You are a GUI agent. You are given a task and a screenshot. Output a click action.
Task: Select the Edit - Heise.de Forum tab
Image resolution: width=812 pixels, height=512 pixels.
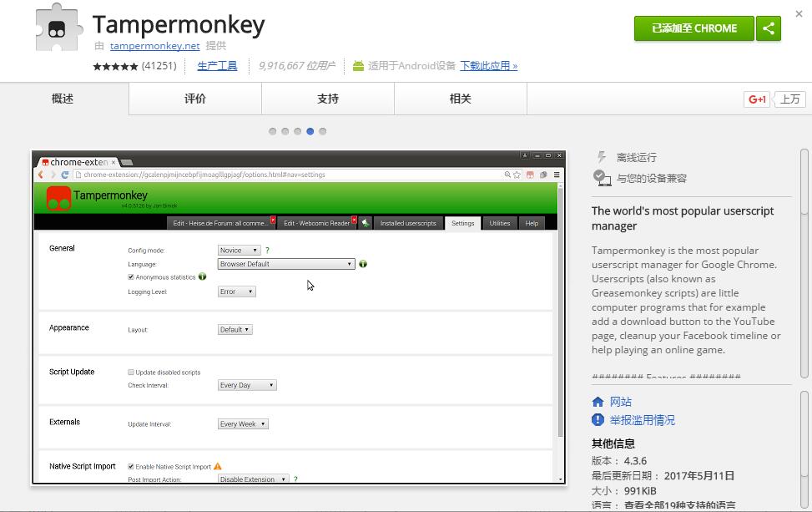coord(220,223)
